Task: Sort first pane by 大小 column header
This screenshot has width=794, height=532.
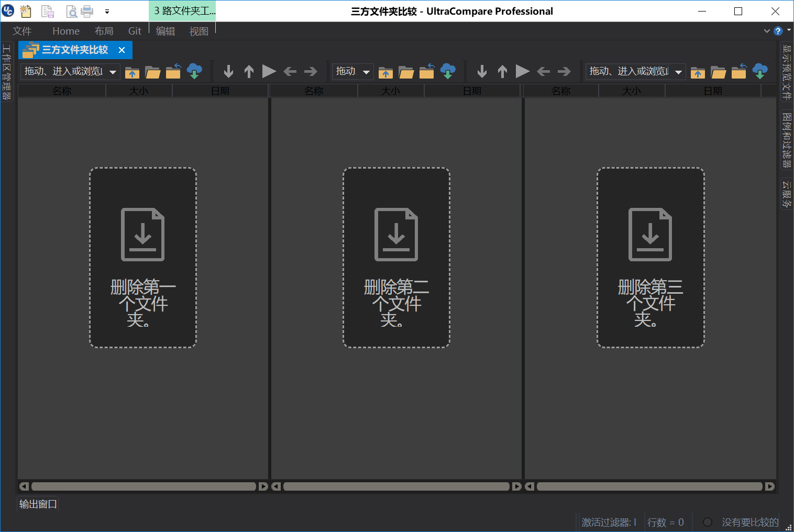Action: click(x=139, y=91)
